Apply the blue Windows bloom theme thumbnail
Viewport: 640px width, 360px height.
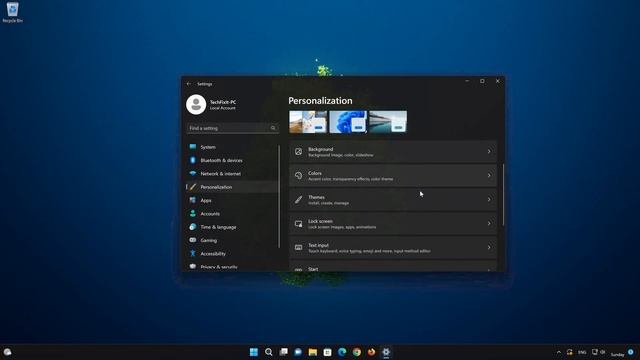pos(348,122)
